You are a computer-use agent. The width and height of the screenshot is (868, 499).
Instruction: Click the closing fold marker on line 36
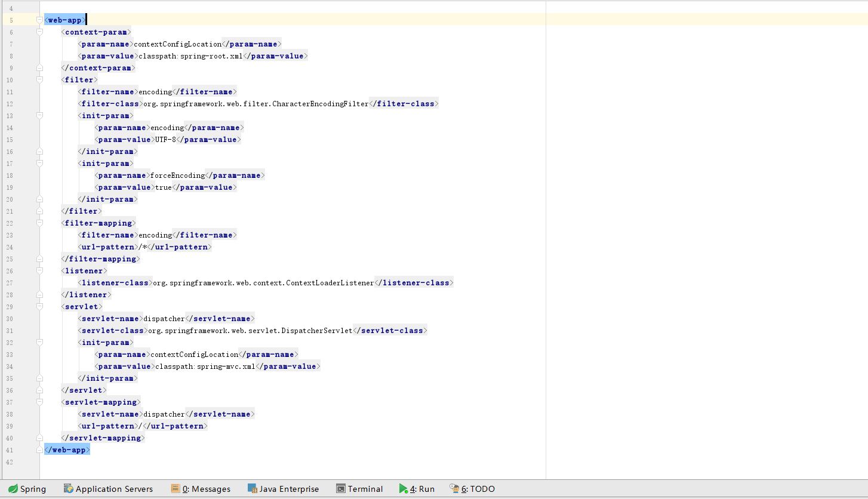[x=39, y=390]
